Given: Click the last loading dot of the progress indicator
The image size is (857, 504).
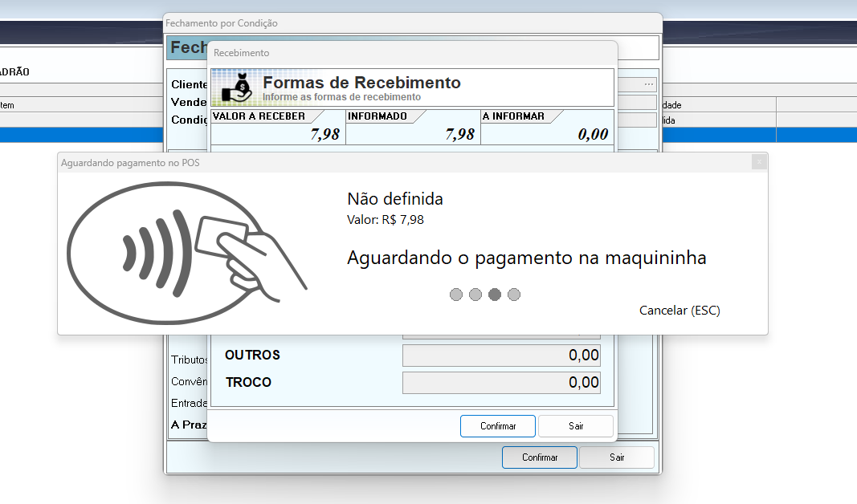Looking at the screenshot, I should 514,295.
